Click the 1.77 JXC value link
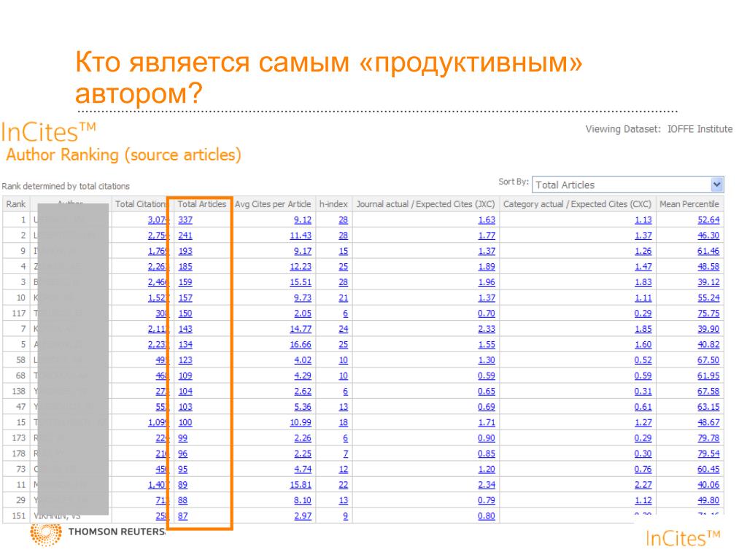The height and width of the screenshot is (560, 747). tap(487, 236)
